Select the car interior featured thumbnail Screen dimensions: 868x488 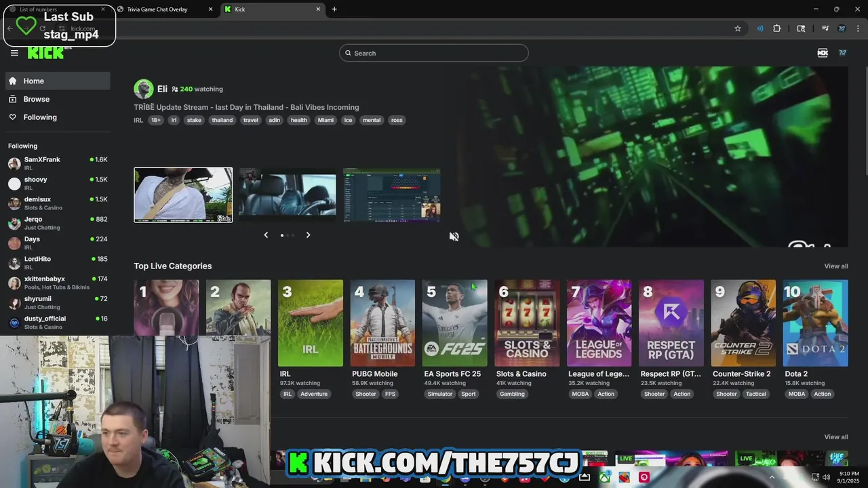[x=287, y=195]
